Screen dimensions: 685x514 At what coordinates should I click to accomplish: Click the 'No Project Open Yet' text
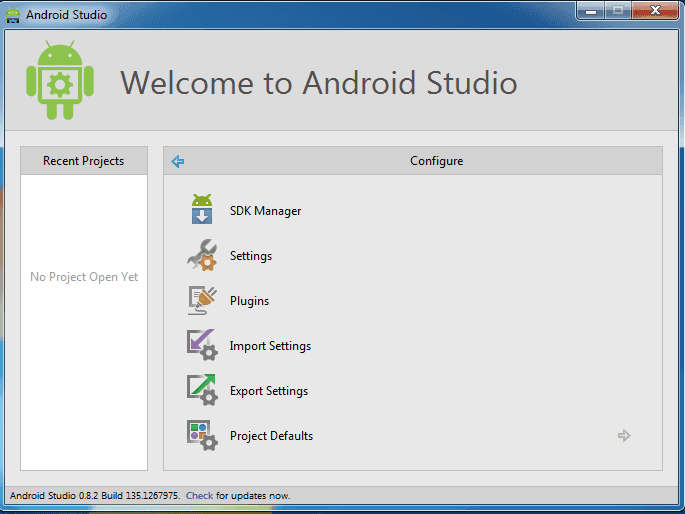coord(84,277)
